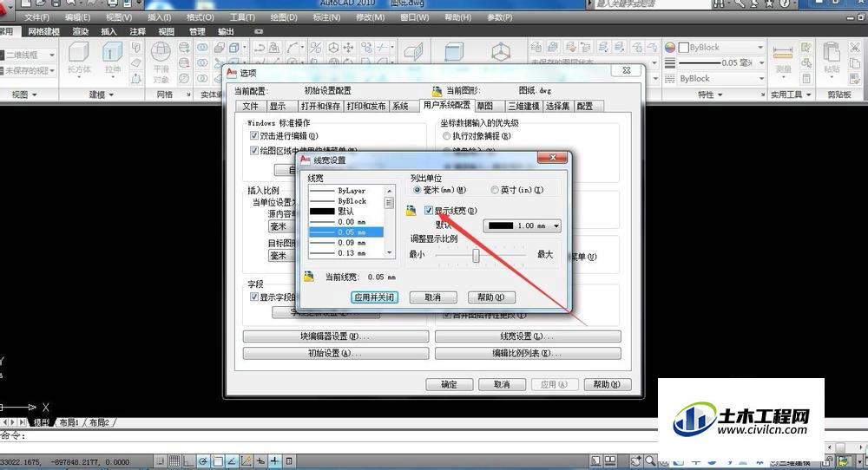
Task: Click the linetype icon beside lower ByBlock
Action: coord(670,79)
